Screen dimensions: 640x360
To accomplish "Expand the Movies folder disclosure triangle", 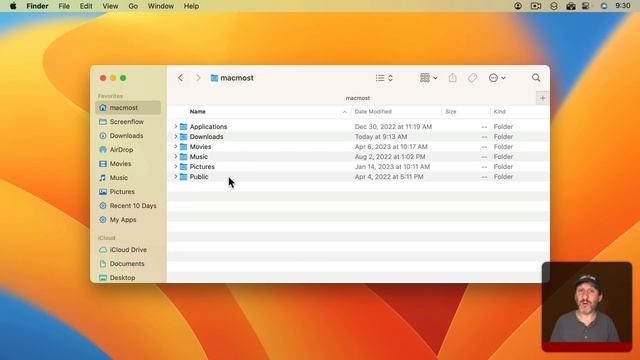I will coord(176,147).
